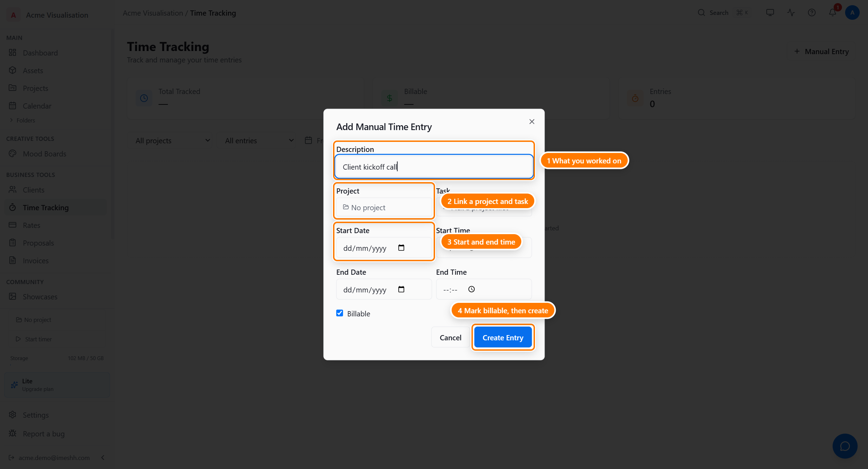Open notifications bell icon
868x469 pixels.
coord(832,13)
